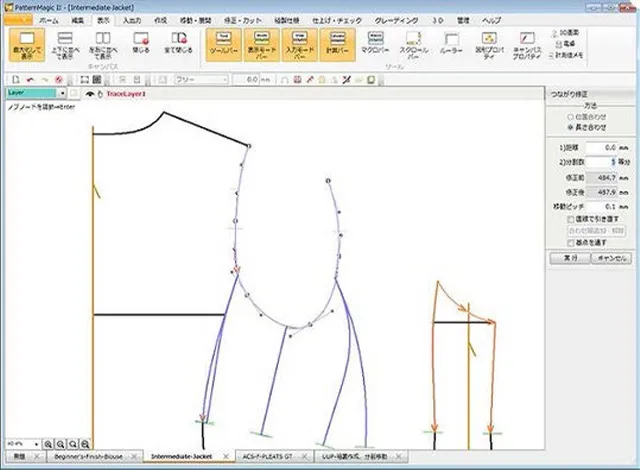Screen dimensions: 640x470
Task: Click the first zoom magnifier icon at bottom left
Action: 47,441
